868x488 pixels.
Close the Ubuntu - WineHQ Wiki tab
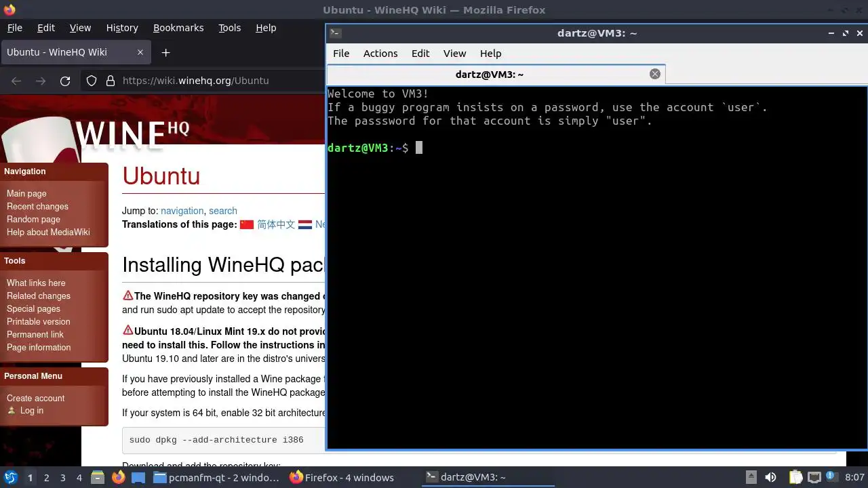click(140, 52)
